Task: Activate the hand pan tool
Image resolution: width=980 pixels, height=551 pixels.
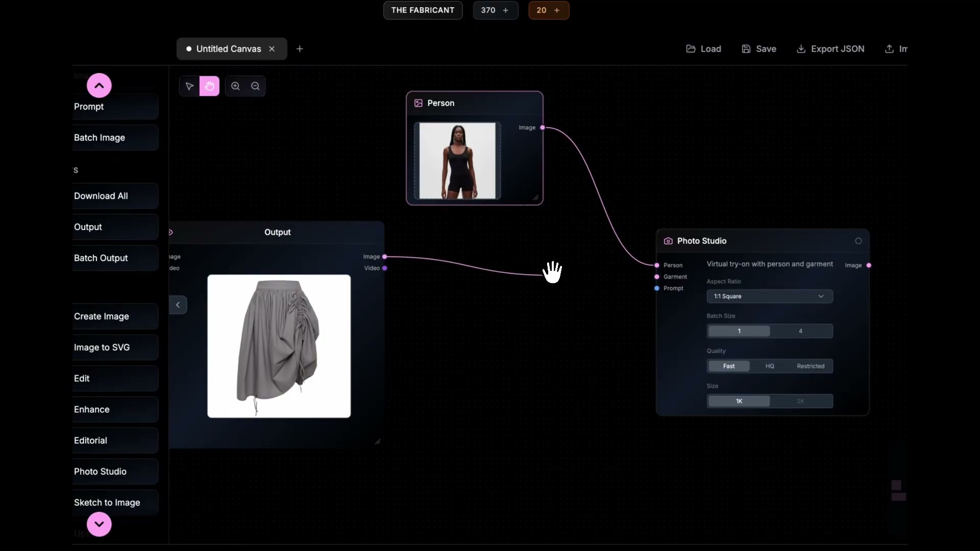Action: [x=209, y=86]
